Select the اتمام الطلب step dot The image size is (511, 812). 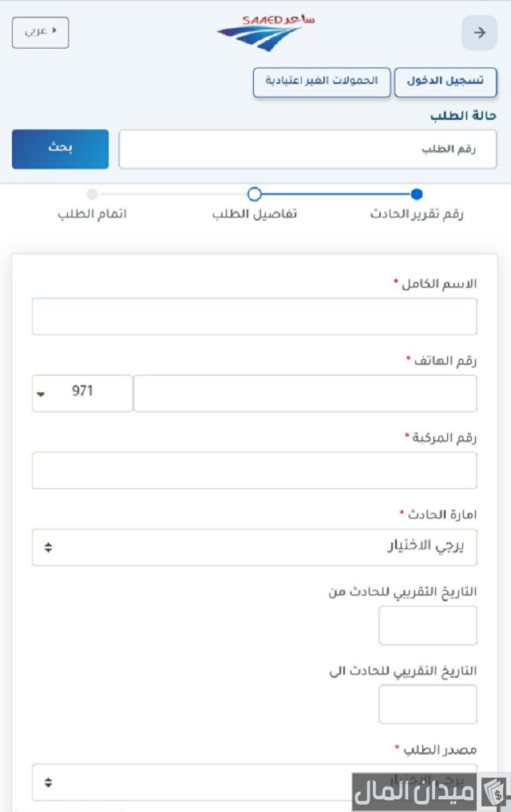(x=92, y=194)
